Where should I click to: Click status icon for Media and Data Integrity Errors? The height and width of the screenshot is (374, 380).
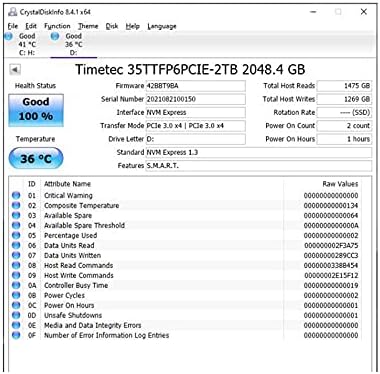(x=16, y=325)
